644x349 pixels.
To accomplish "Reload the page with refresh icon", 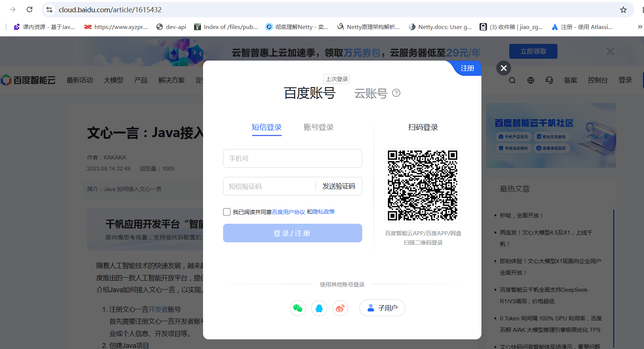I will [30, 10].
